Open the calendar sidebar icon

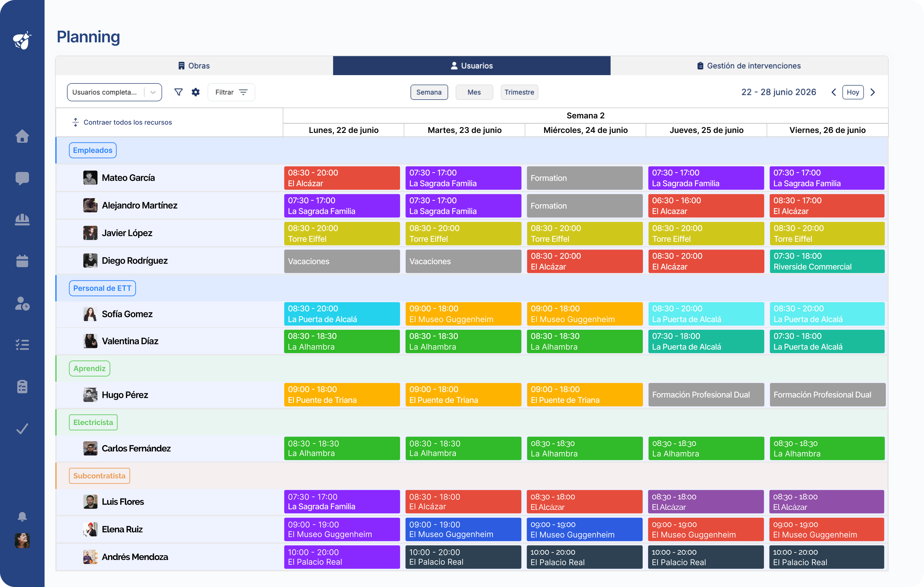pos(22,261)
